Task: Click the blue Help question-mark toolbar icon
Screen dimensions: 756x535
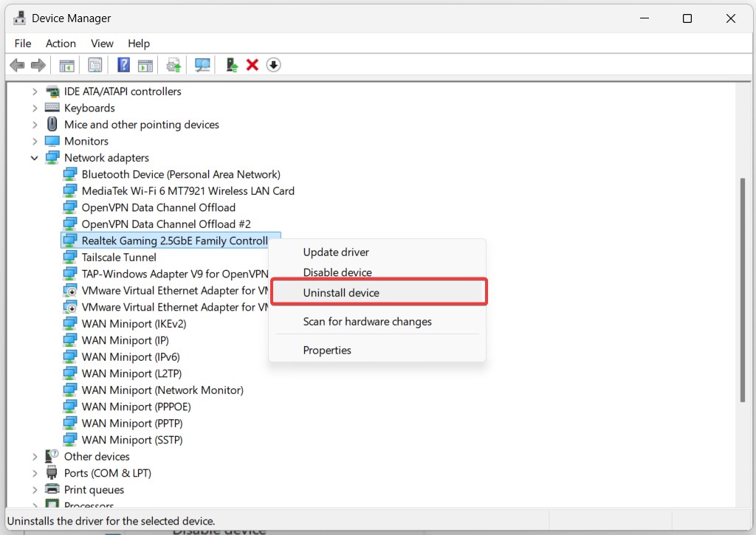Action: [x=123, y=65]
